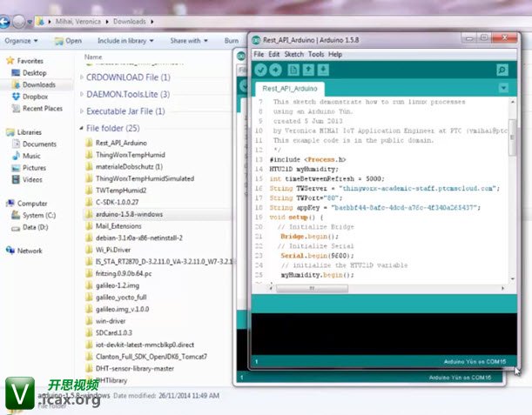This screenshot has height=415, width=532.
Task: Click the Open sketch up-arrow icon
Action: click(308, 70)
